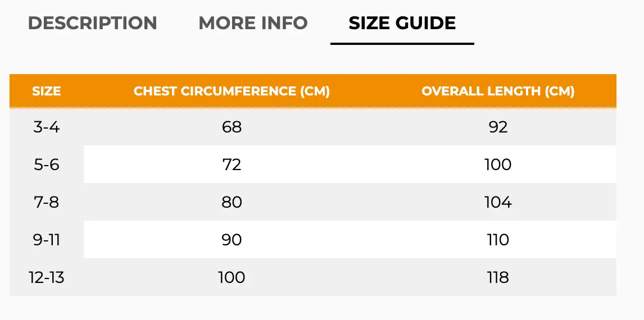This screenshot has width=644, height=320.
Task: Click chest value 80 for size 7-8
Action: click(232, 202)
